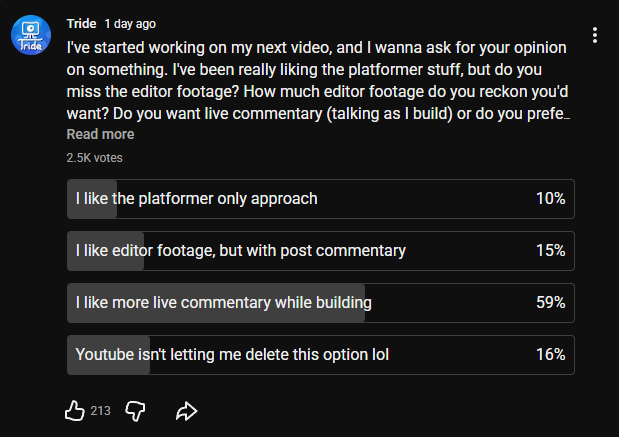Screen dimensions: 619x437
Task: Open the '1 day ago' post timestamp
Action: 130,24
